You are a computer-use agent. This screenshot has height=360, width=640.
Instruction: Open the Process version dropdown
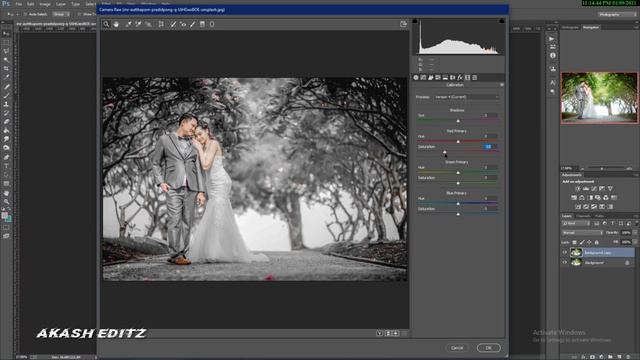coord(466,97)
